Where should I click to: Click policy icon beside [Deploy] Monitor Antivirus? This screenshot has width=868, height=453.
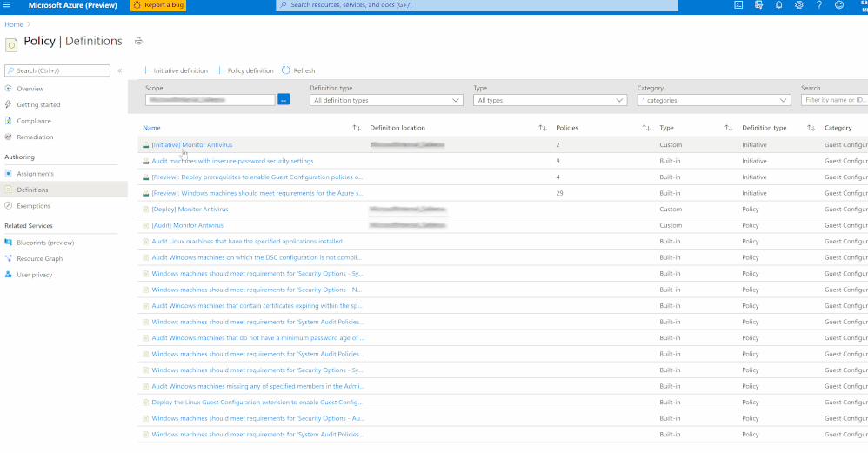145,209
